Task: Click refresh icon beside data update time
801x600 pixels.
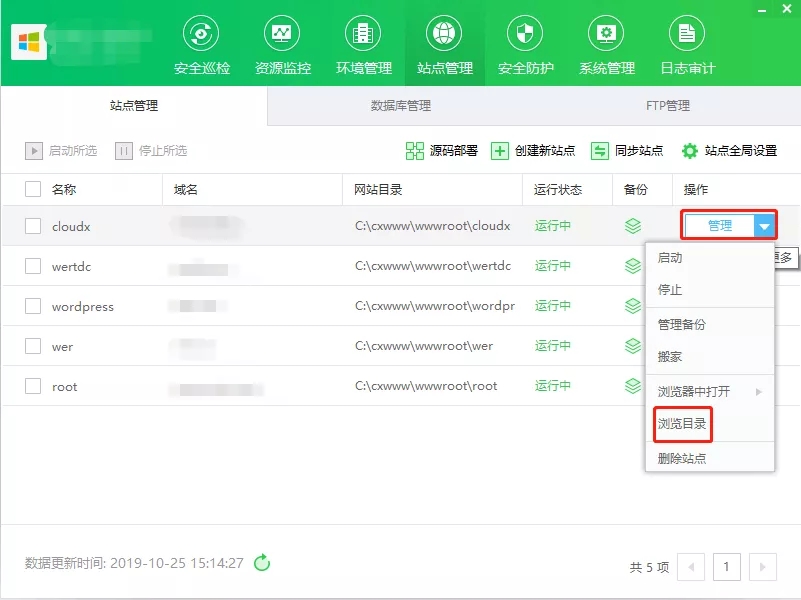Action: [262, 563]
